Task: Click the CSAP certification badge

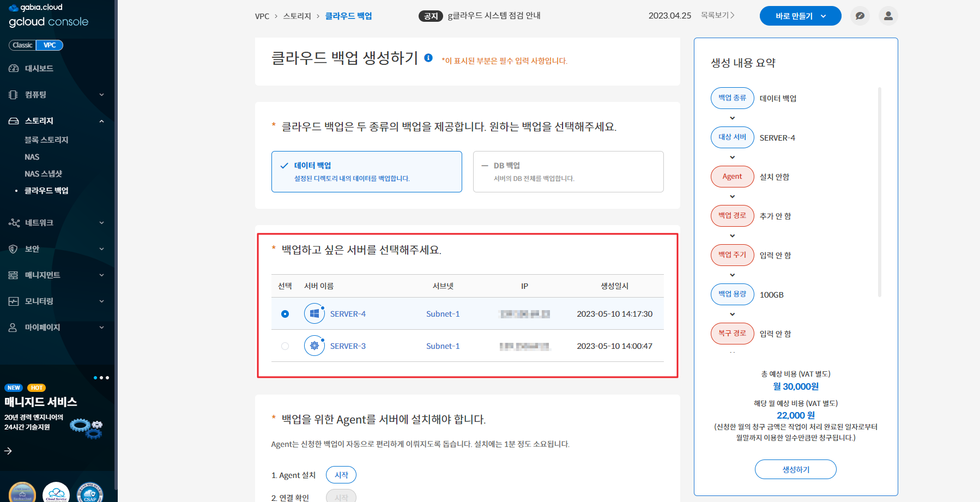Action: click(x=90, y=492)
